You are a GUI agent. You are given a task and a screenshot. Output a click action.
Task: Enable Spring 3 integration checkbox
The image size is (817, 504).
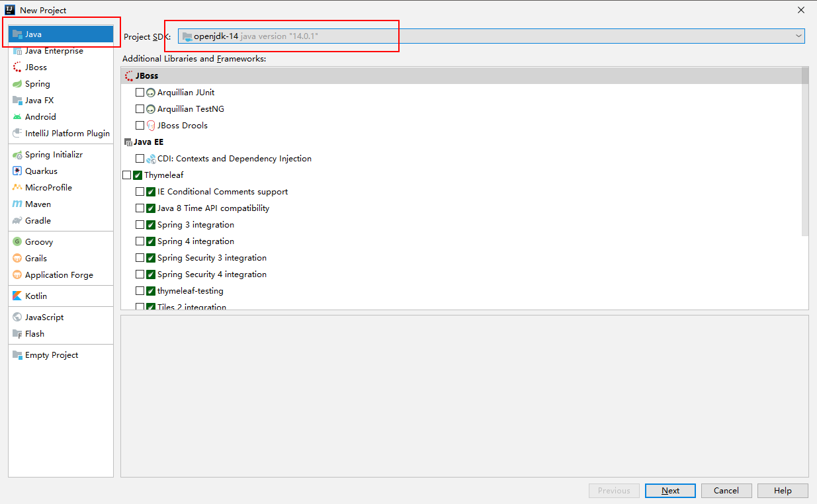(140, 225)
